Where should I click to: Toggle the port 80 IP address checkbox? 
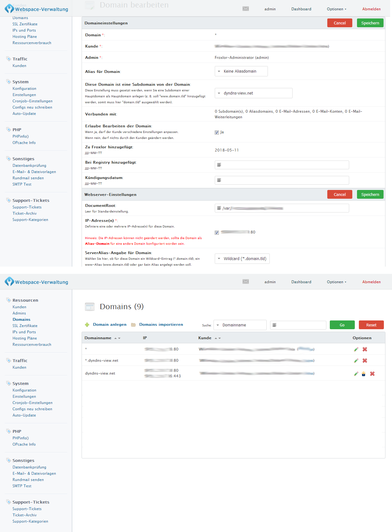217,233
